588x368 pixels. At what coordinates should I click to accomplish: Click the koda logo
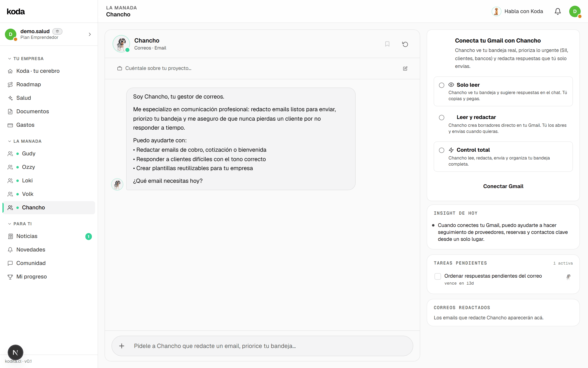[x=16, y=11]
